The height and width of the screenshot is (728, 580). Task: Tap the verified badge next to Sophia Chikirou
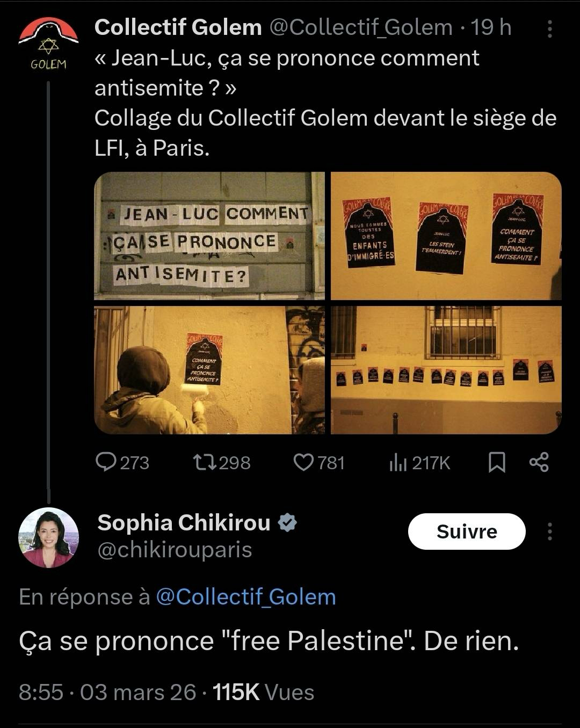coord(288,522)
